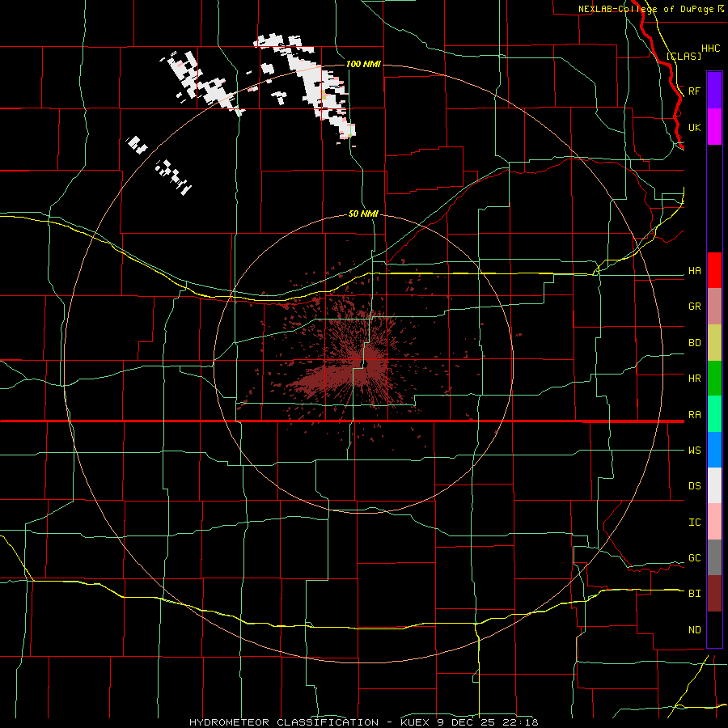This screenshot has height=728, width=728.
Task: Click the GC gray legend swatch
Action: click(714, 557)
